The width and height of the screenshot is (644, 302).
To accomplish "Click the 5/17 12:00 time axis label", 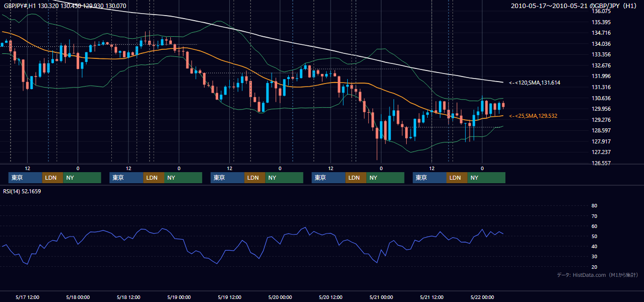I will 28,297.
